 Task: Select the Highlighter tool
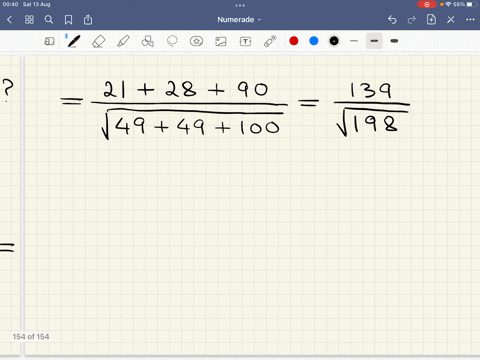[x=123, y=41]
